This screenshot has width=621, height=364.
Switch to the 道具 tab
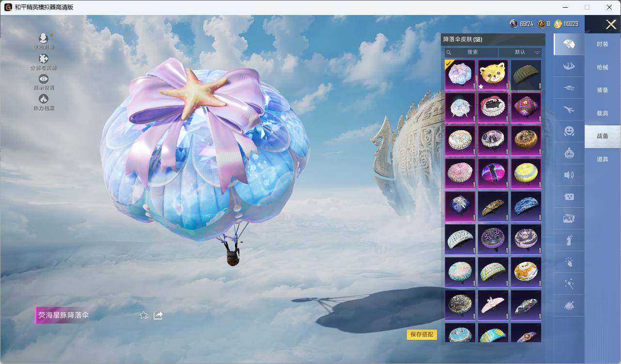pos(603,159)
